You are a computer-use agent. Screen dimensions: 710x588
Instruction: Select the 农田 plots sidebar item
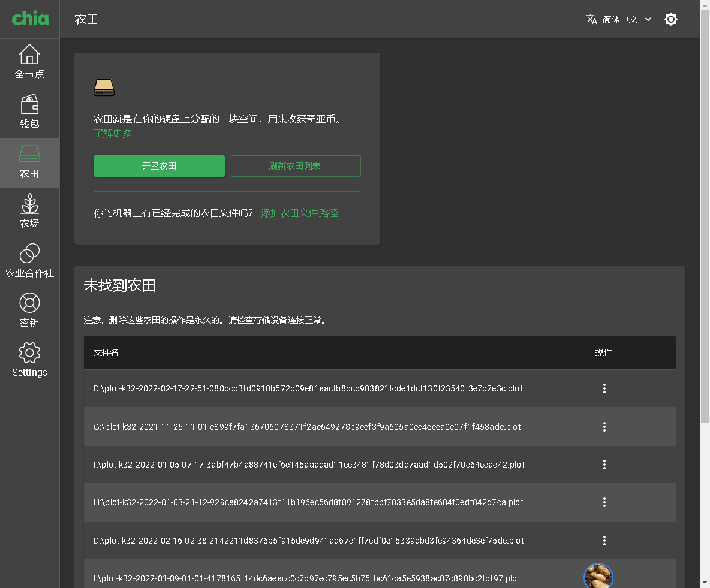[29, 163]
